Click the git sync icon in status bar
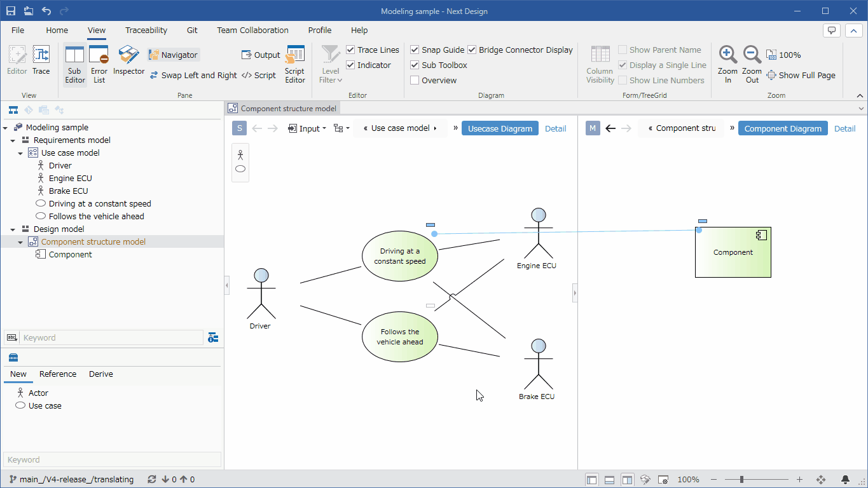Screen dimensions: 868x488 151,480
